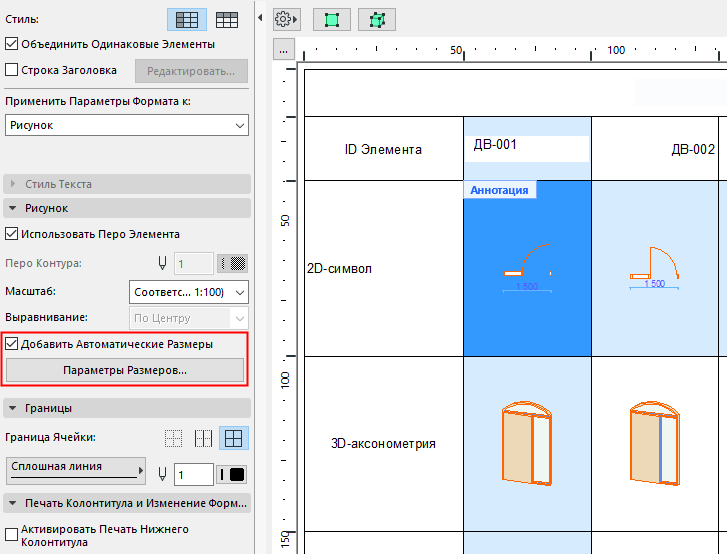727x554 pixels.
Task: Click the border pen number field
Action: pos(194,474)
